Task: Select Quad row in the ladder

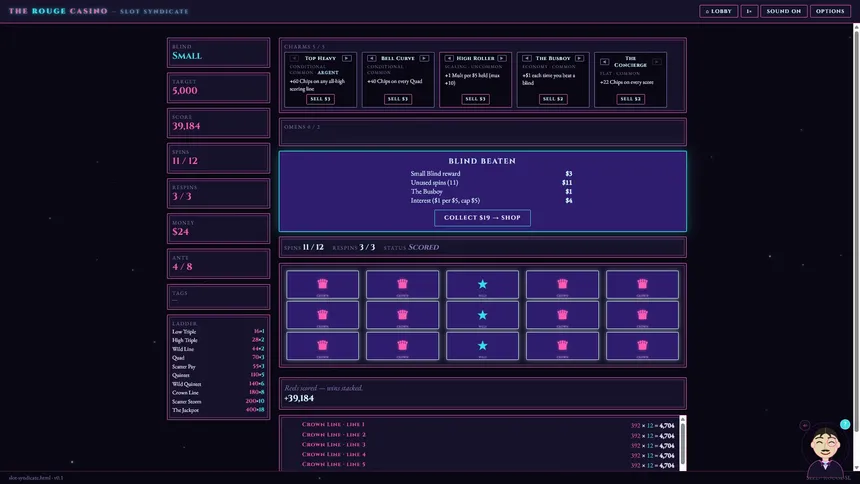Action: click(218, 358)
